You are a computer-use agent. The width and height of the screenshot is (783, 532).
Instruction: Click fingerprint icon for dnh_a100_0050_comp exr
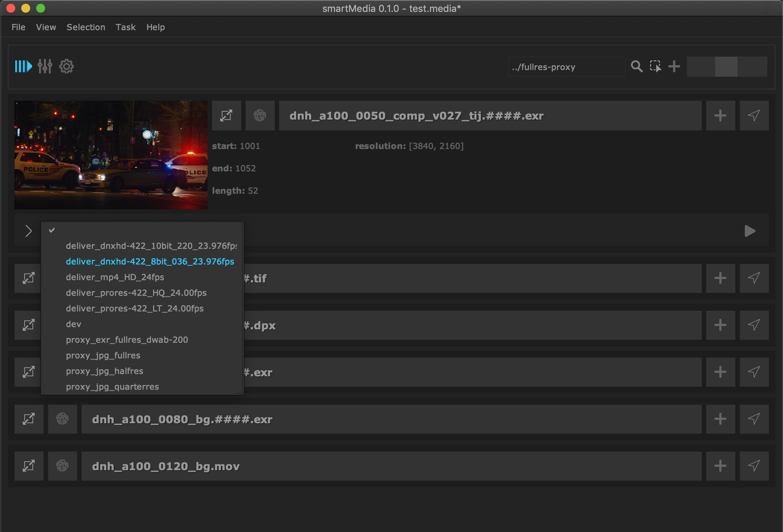click(x=260, y=115)
